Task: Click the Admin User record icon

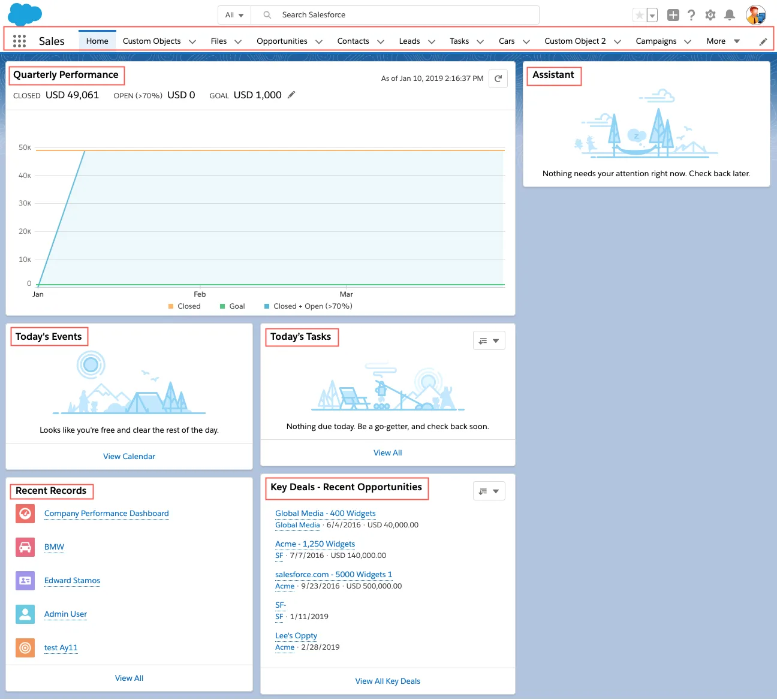Action: click(x=25, y=614)
